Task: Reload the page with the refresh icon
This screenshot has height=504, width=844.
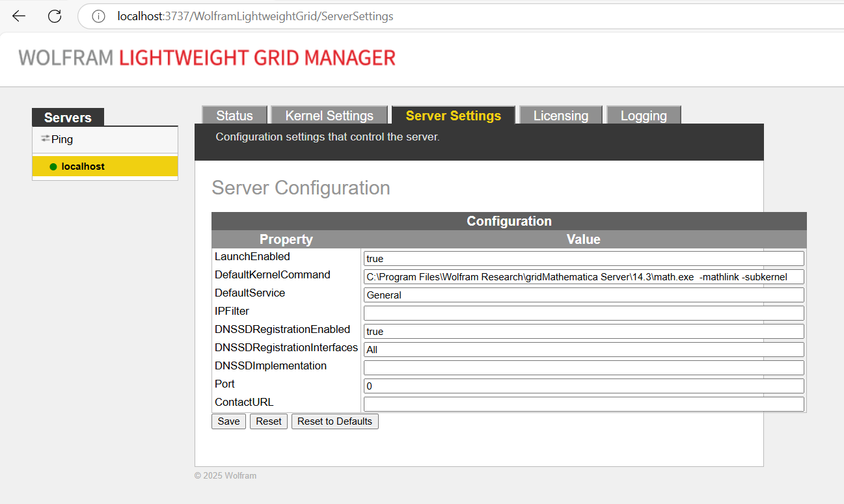Action: [55, 16]
